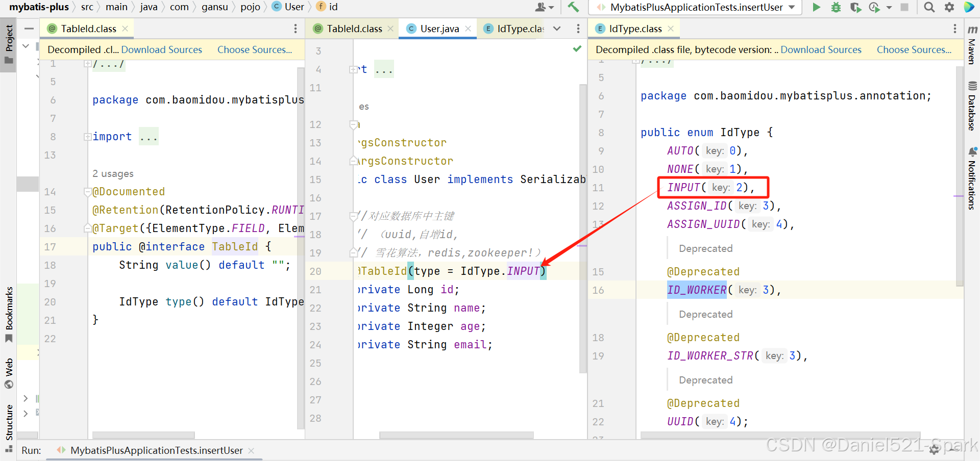Open the Project tool window
Image resolution: width=980 pixels, height=461 pixels.
pyautogui.click(x=9, y=45)
